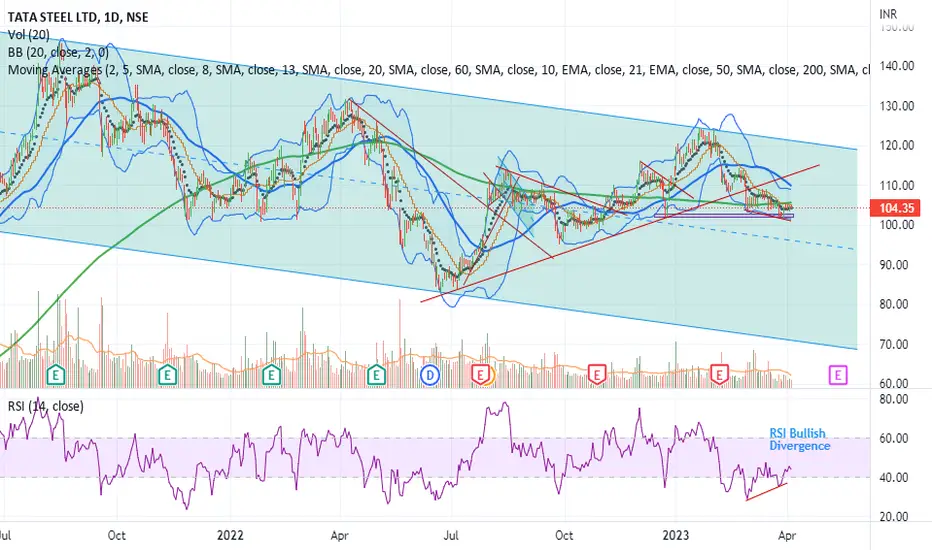The height and width of the screenshot is (550, 932).
Task: Click the red E earnings marker after 2023 label
Action: click(720, 375)
